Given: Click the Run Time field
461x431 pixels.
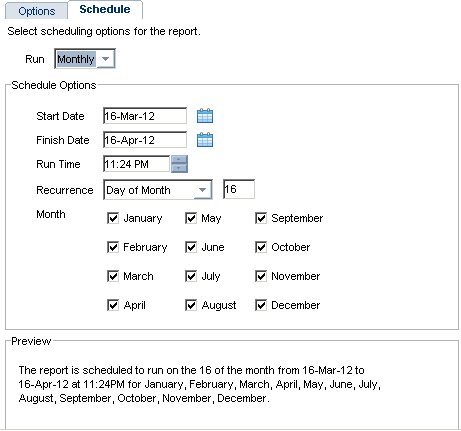Looking at the screenshot, I should coord(137,164).
